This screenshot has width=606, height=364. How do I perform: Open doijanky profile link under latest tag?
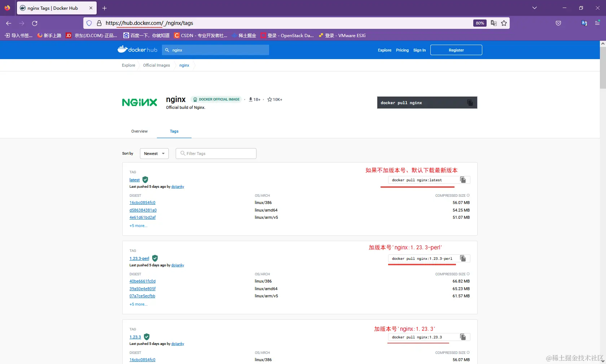[x=178, y=187]
